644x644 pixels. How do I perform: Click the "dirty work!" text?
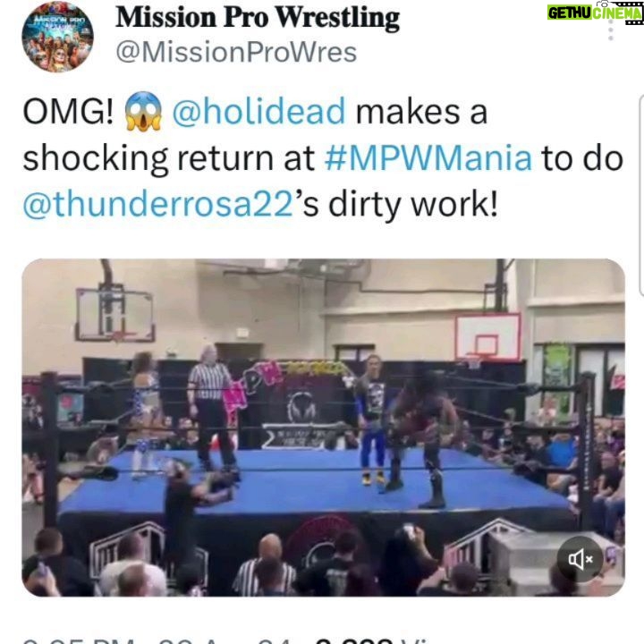coord(413,204)
